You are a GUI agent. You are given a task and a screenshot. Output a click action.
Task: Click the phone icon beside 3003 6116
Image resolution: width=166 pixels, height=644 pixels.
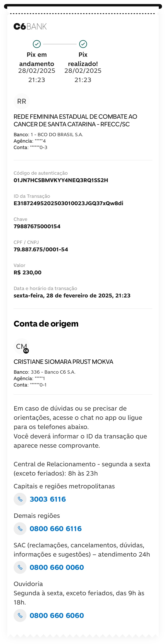pyautogui.click(x=20, y=499)
